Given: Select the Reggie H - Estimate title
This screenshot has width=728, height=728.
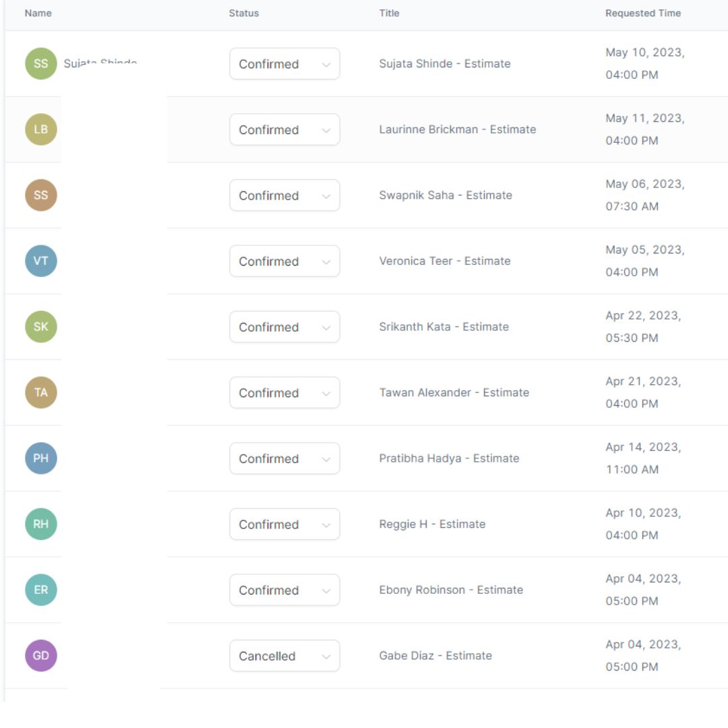Looking at the screenshot, I should pyautogui.click(x=432, y=524).
